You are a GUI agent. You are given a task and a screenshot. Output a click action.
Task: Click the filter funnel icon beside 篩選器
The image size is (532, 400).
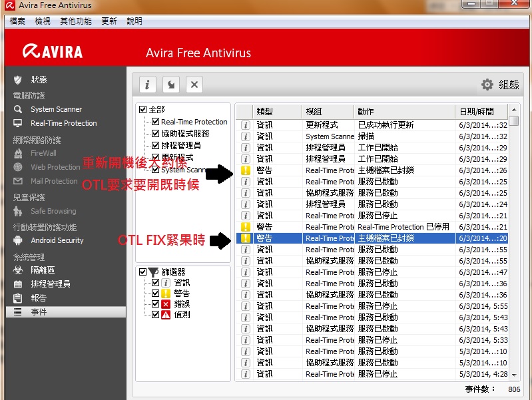pos(153,272)
